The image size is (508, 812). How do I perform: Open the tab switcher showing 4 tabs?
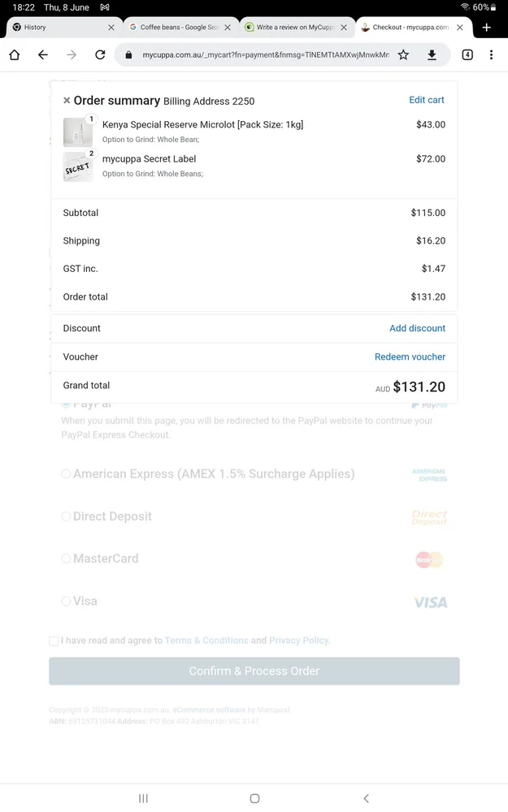coord(467,55)
